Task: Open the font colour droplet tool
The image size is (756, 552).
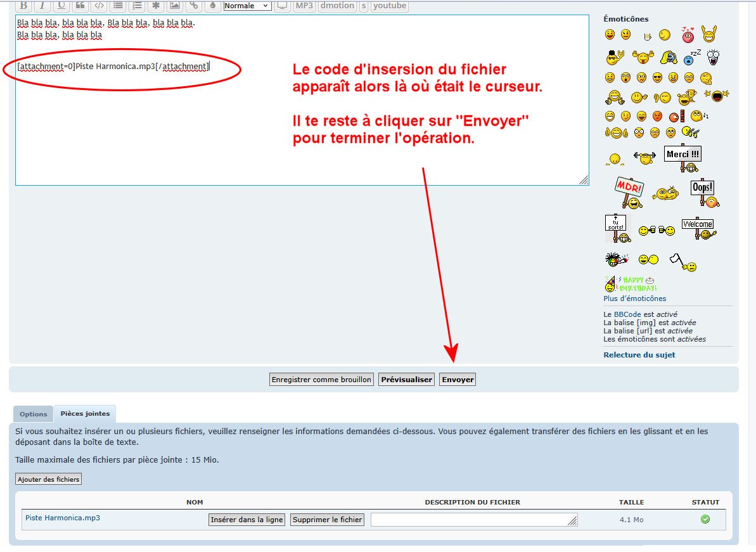Action: click(212, 6)
